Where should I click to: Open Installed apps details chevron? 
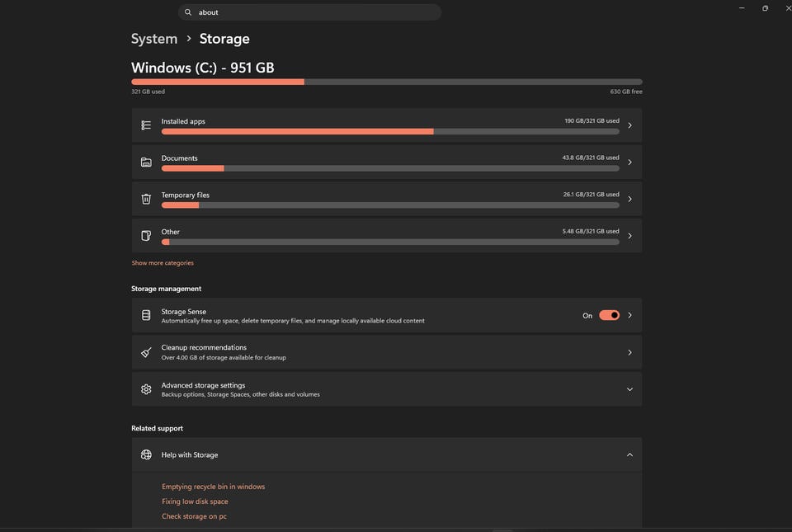(x=629, y=125)
